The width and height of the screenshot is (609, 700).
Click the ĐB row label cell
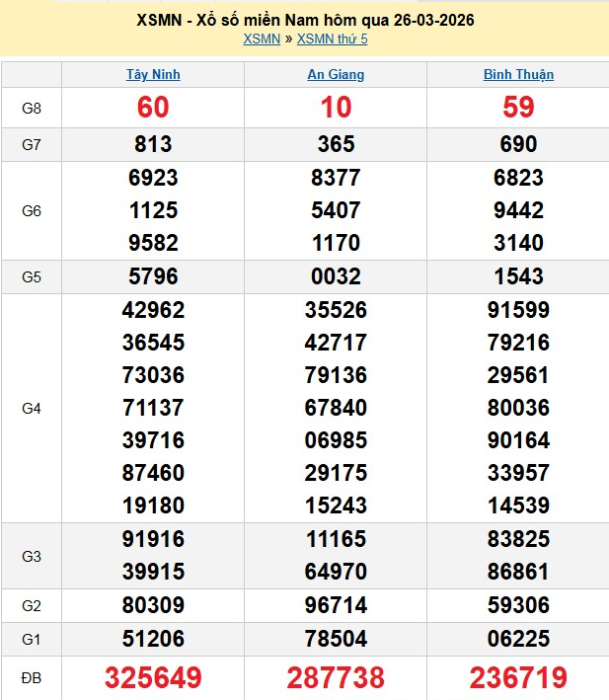(x=32, y=678)
